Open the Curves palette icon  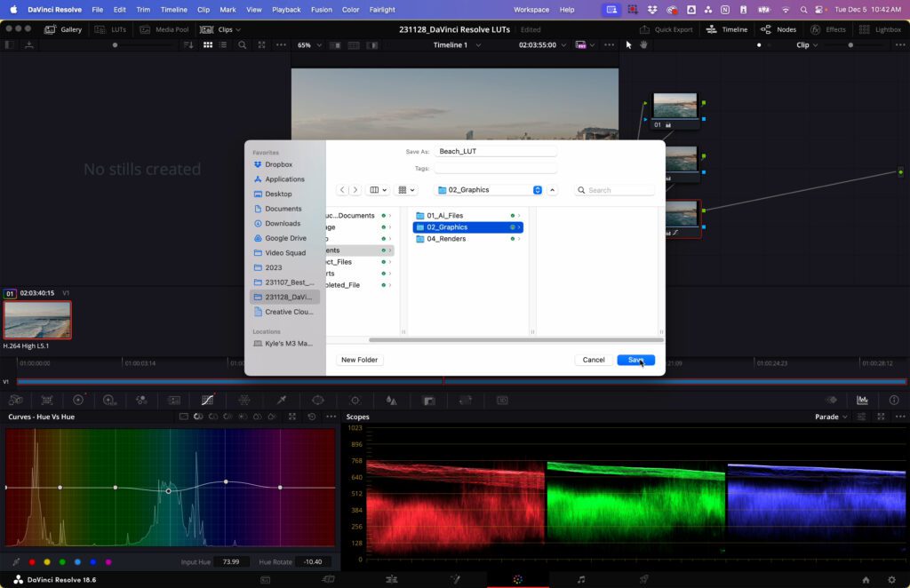(207, 400)
